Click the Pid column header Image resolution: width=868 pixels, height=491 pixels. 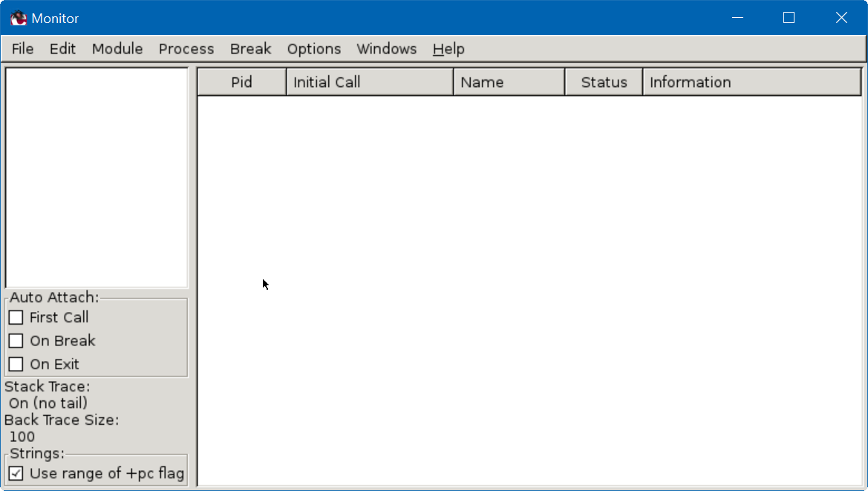click(x=242, y=82)
